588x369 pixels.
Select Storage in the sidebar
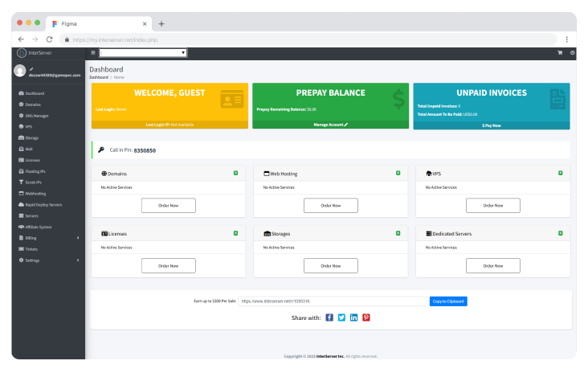(29, 138)
